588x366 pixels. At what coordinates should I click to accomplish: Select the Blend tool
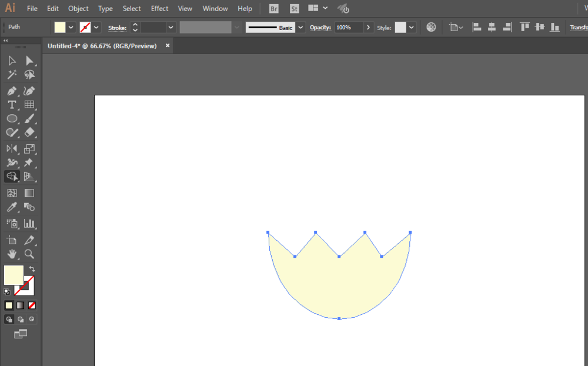click(29, 207)
